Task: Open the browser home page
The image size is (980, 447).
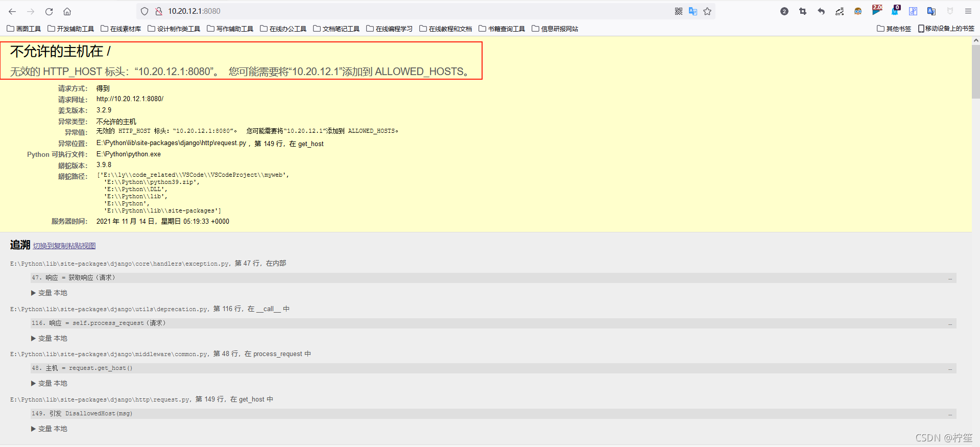Action: pos(67,11)
